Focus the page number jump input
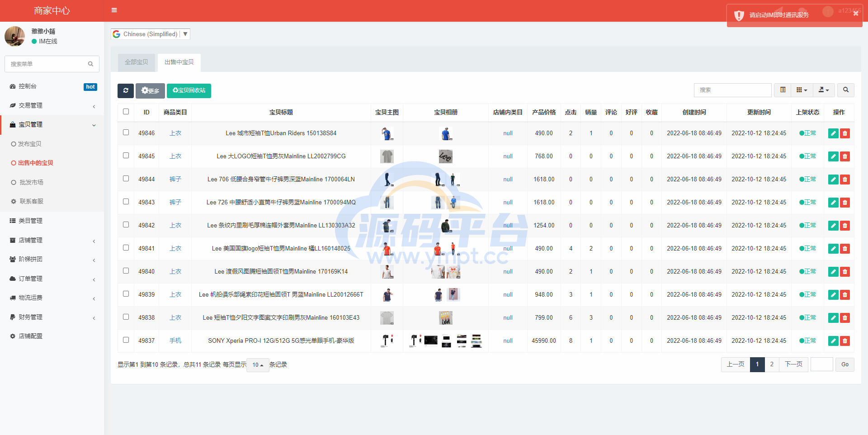This screenshot has width=868, height=435. (x=822, y=364)
